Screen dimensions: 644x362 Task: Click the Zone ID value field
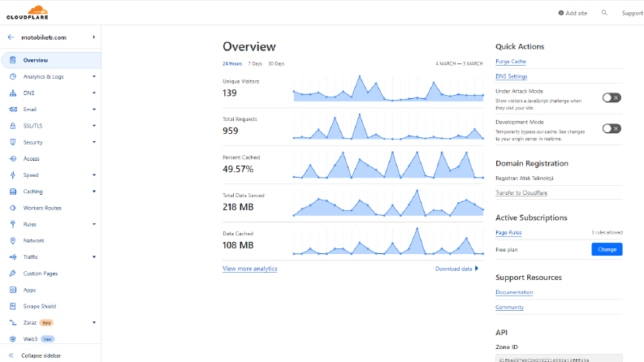(x=559, y=358)
